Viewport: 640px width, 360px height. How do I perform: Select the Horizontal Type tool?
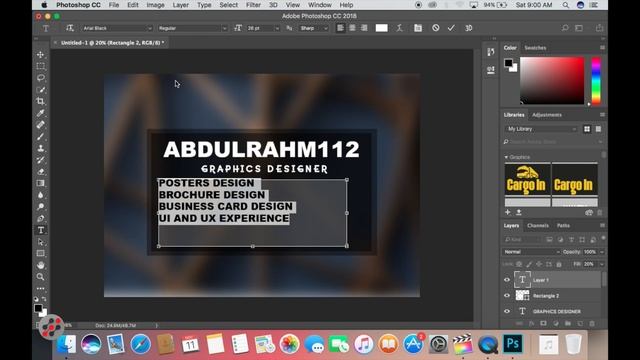[x=40, y=230]
